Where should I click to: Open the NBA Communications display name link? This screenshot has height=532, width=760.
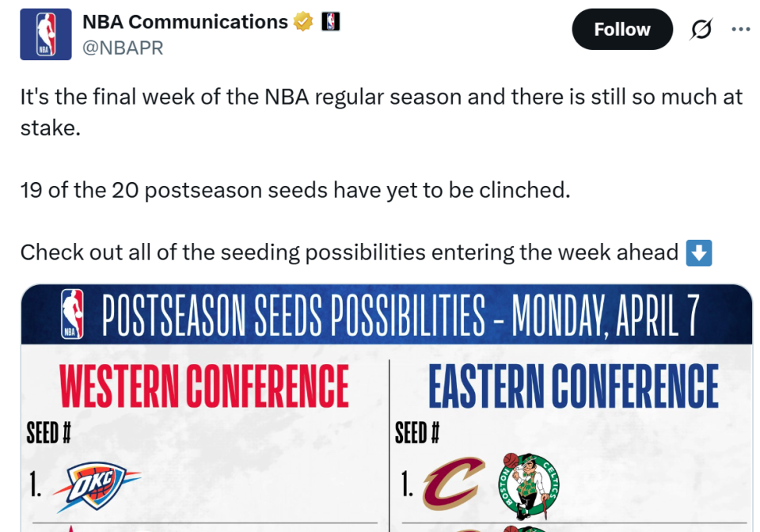tap(185, 22)
